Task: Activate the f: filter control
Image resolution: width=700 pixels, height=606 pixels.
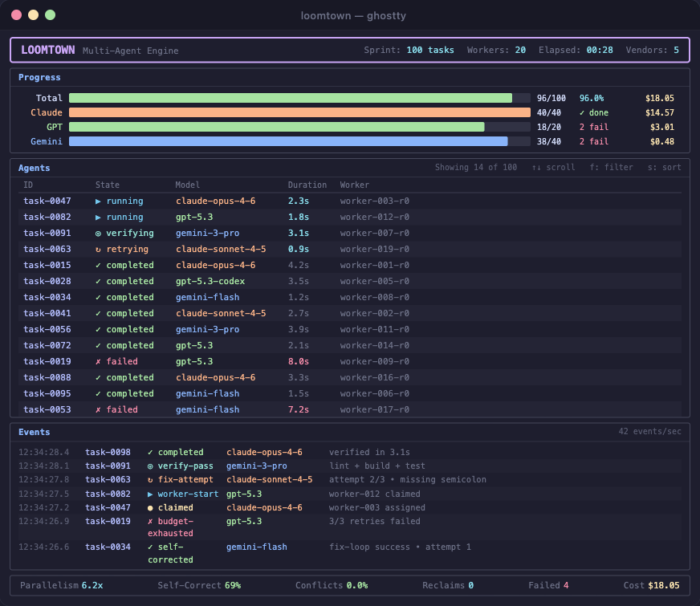Action: click(x=611, y=167)
